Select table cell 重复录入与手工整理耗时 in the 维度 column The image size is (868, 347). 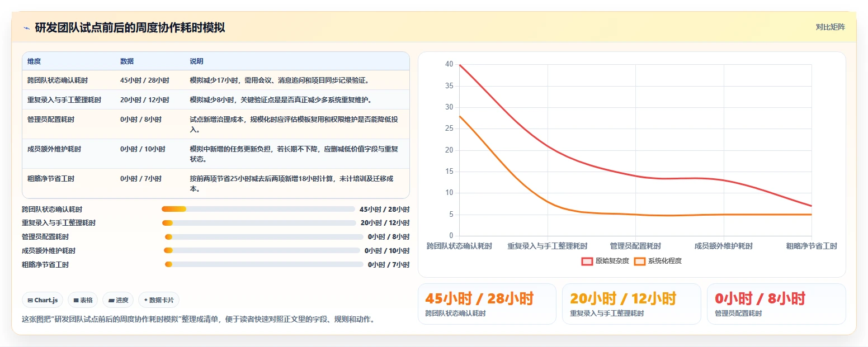coord(64,100)
